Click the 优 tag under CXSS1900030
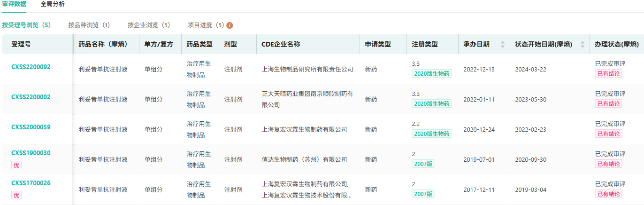This screenshot has width=644, height=205. coord(16,165)
